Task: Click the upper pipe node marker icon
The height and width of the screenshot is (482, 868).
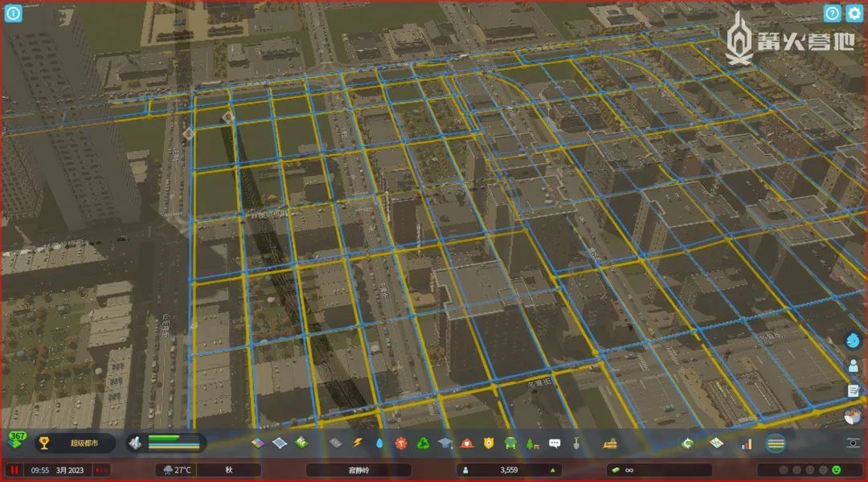Action: (227, 116)
